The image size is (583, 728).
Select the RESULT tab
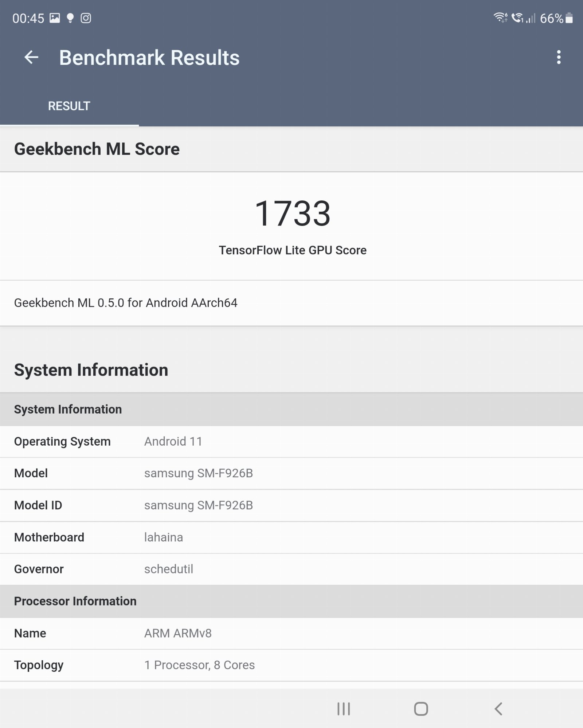[69, 106]
